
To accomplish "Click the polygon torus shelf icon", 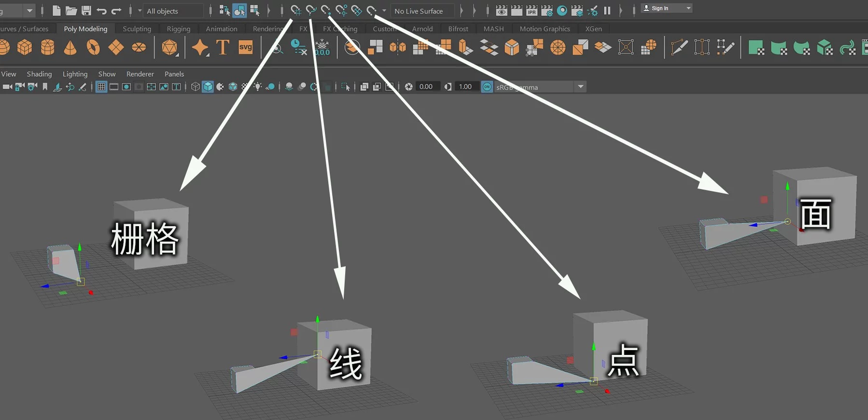I will (x=93, y=48).
